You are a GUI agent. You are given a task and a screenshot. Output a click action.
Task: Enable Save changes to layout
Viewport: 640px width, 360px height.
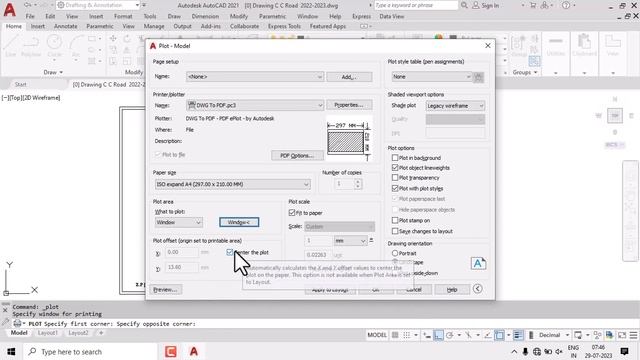coord(395,231)
